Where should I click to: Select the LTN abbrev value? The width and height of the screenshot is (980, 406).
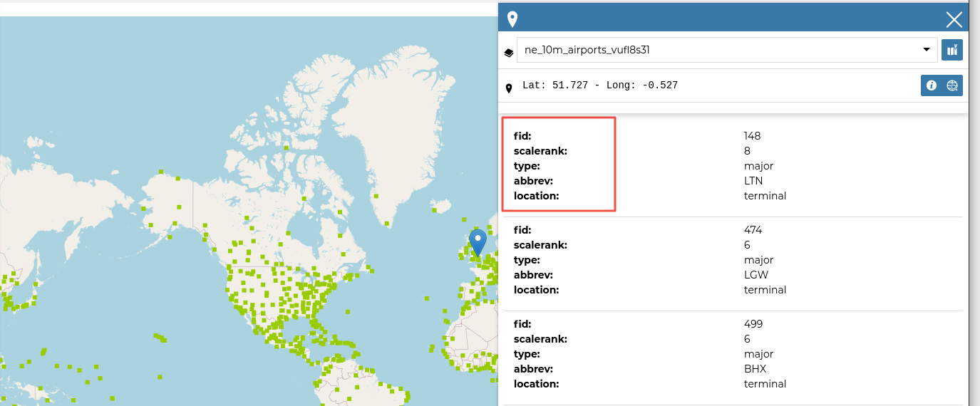[753, 181]
